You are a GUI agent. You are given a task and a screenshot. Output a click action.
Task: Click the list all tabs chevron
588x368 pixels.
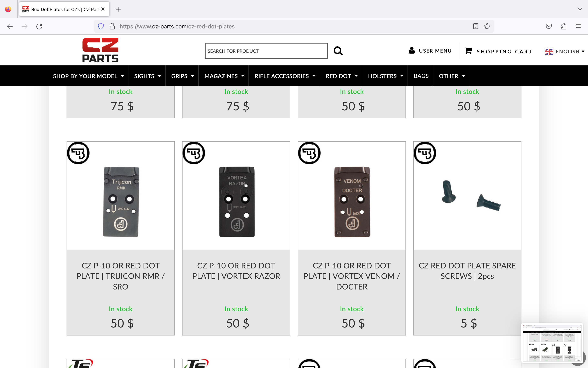pos(579,9)
